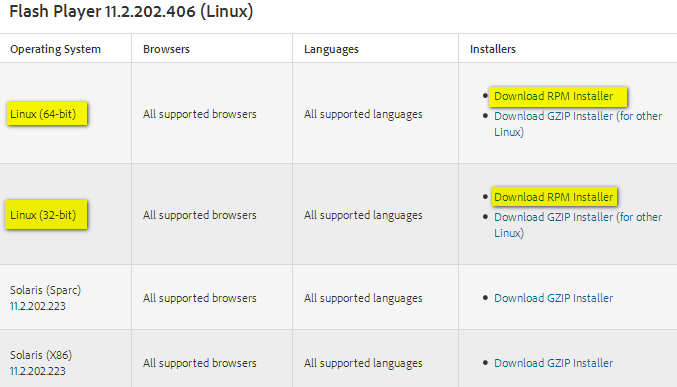Click All supported browsers in Linux 32-bit row

click(x=199, y=215)
